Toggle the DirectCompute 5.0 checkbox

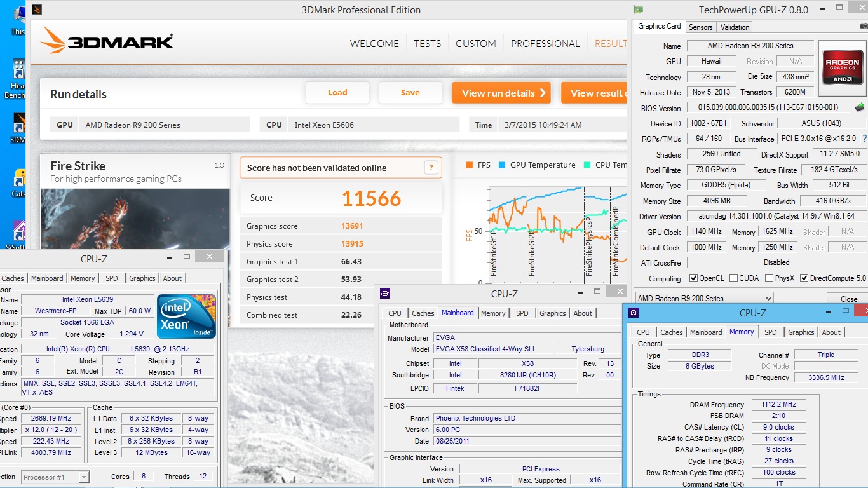click(x=804, y=278)
